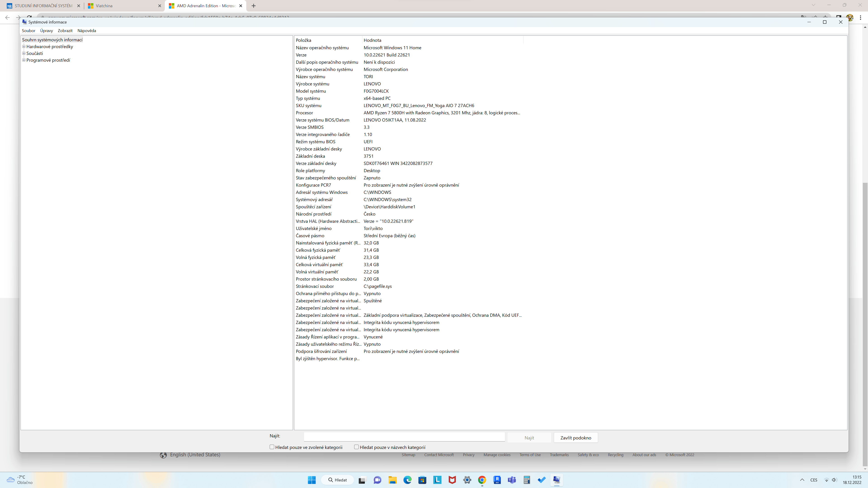Open a new Chrome tab with the plus button
The width and height of the screenshot is (868, 488).
tap(253, 6)
